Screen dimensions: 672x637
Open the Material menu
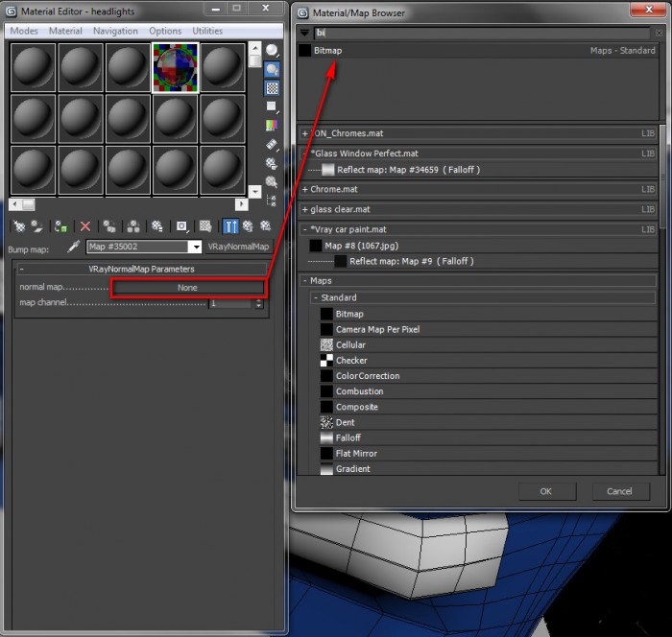(65, 31)
